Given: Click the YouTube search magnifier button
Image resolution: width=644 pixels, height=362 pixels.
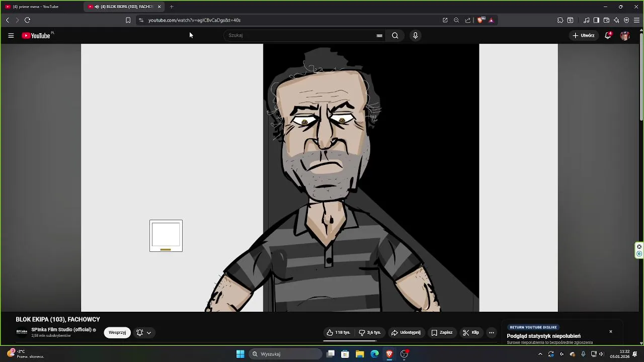Looking at the screenshot, I should (395, 35).
